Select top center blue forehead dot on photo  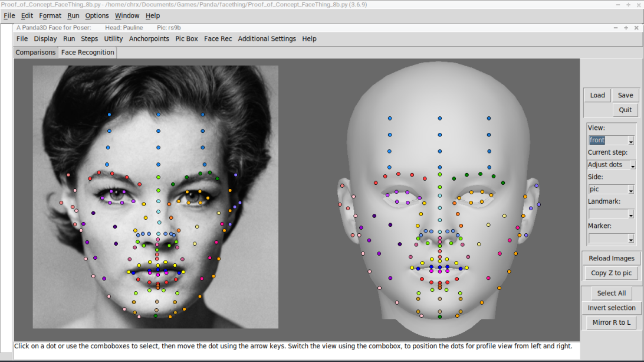tap(158, 115)
